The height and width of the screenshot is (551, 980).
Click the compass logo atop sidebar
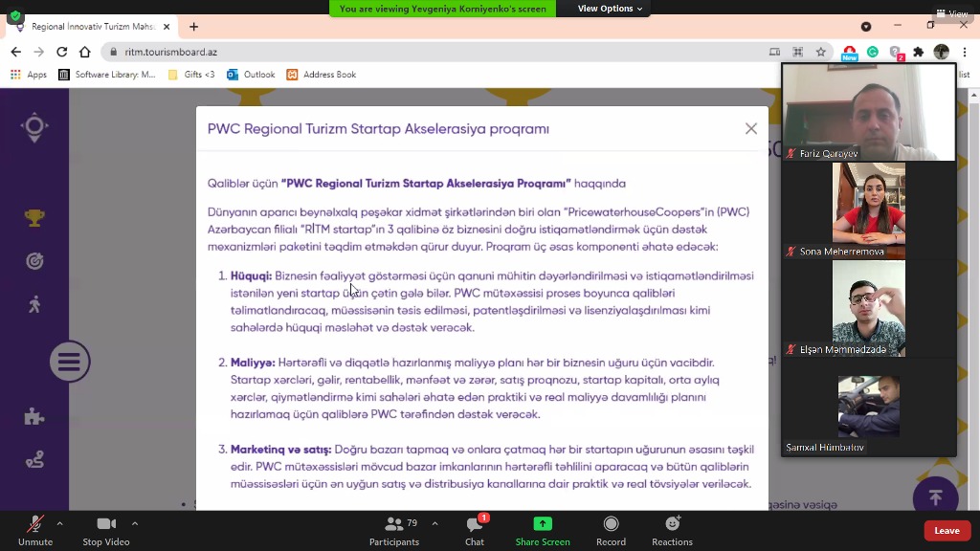click(34, 127)
